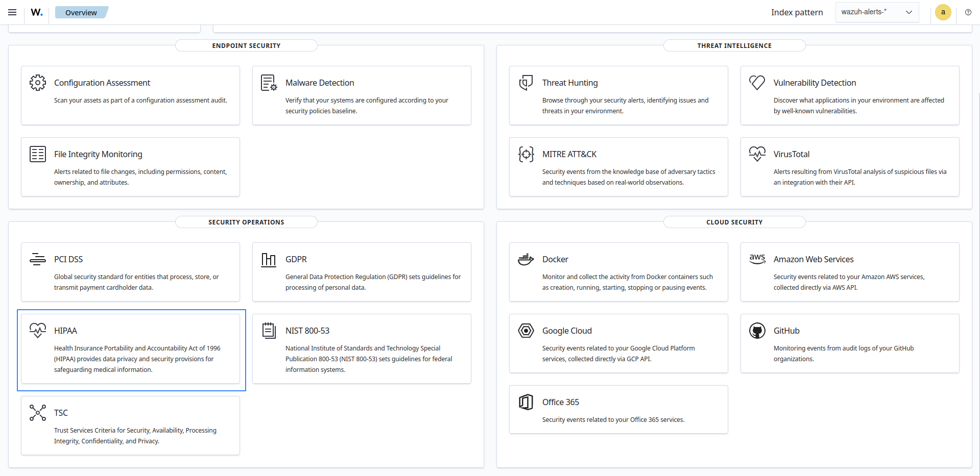
Task: Click the Configuration Assessment gear icon
Action: [38, 83]
